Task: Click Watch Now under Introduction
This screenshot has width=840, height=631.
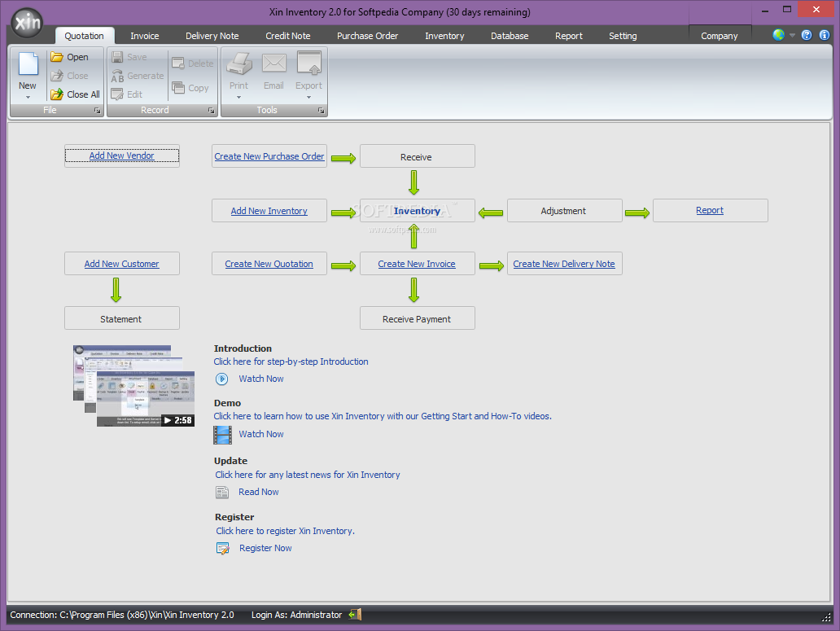Action: click(x=261, y=379)
